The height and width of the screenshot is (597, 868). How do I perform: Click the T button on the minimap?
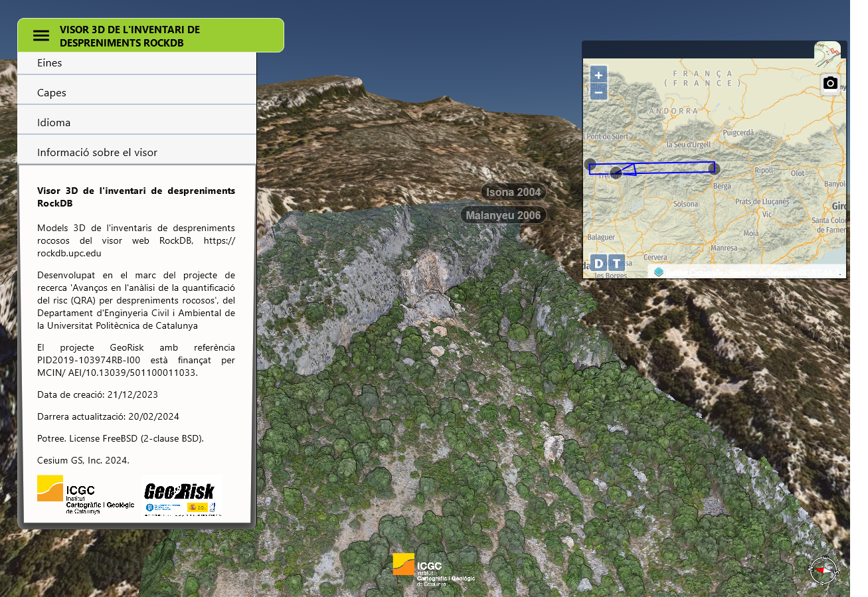pos(617,263)
